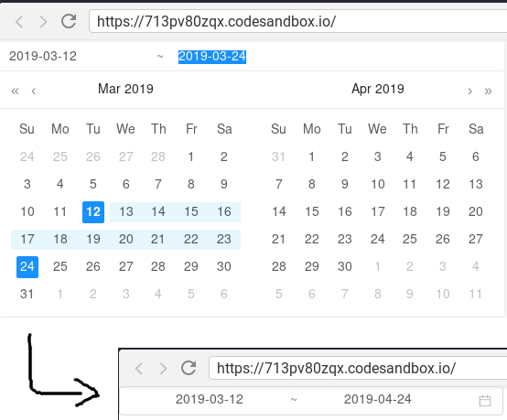The image size is (507, 420).
Task: Click the end date input 2019-03-24
Action: tap(212, 57)
